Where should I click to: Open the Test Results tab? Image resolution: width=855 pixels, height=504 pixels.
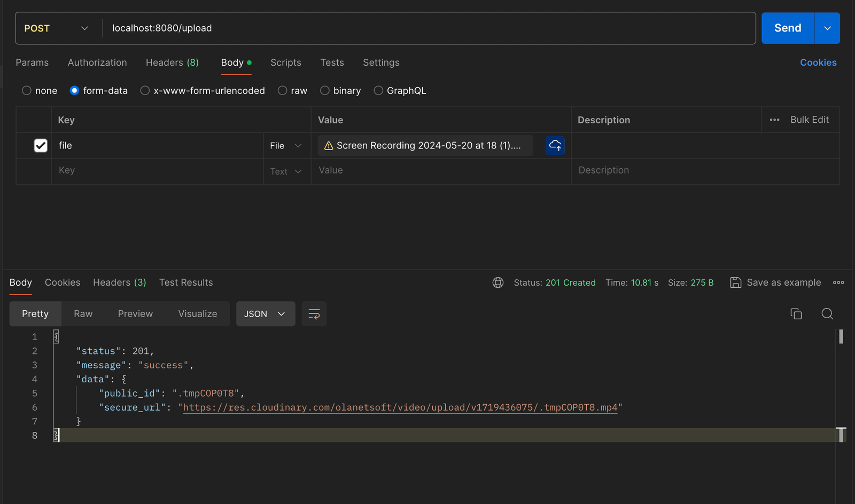(186, 282)
